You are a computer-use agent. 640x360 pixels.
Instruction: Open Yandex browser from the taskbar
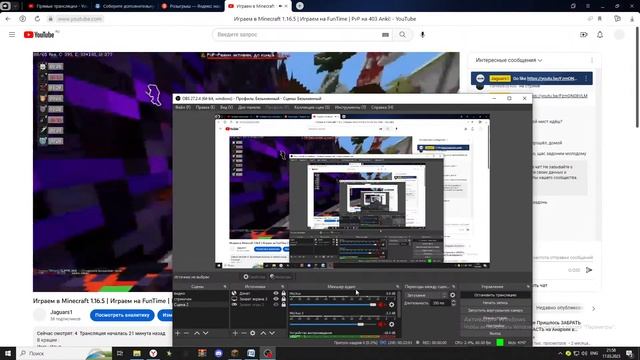[153, 353]
